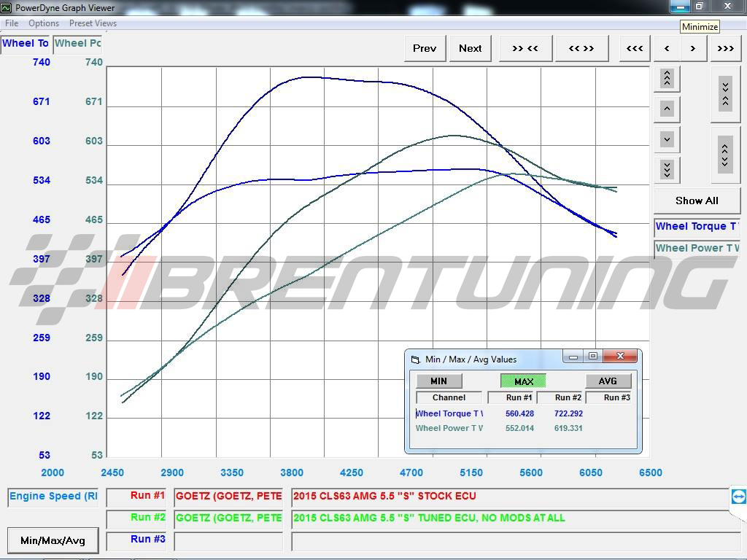
Task: Click the Engine Speed axis label
Action: click(x=53, y=496)
